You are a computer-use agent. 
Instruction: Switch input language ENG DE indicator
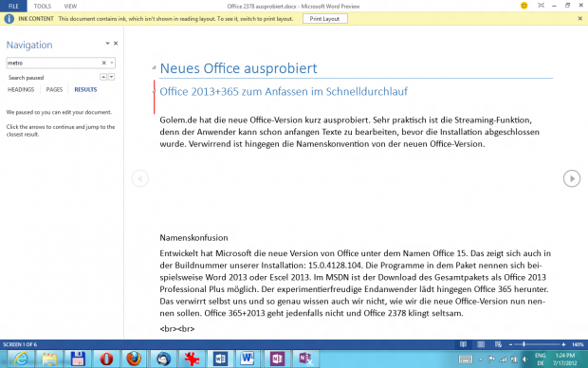pyautogui.click(x=541, y=359)
